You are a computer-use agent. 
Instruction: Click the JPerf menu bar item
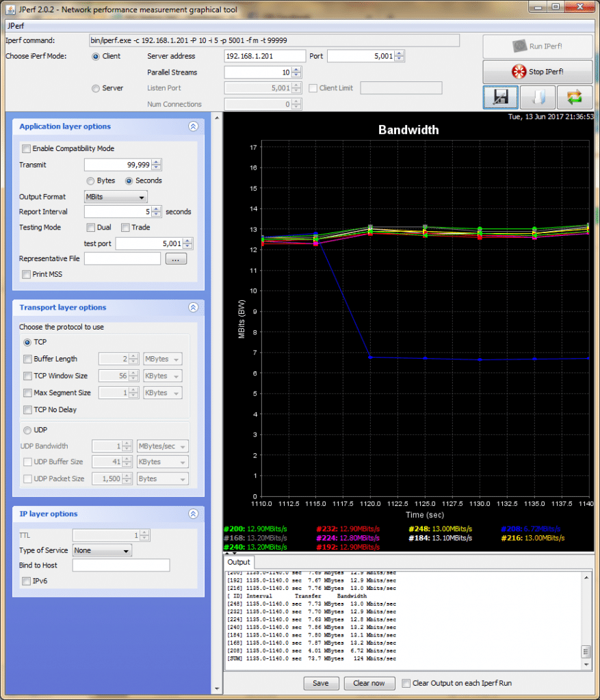pos(14,25)
